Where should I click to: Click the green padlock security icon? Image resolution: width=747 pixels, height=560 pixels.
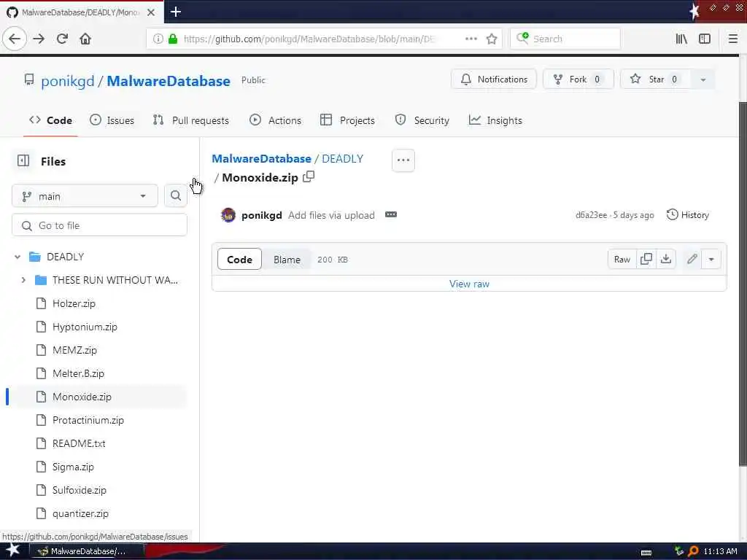coord(173,39)
